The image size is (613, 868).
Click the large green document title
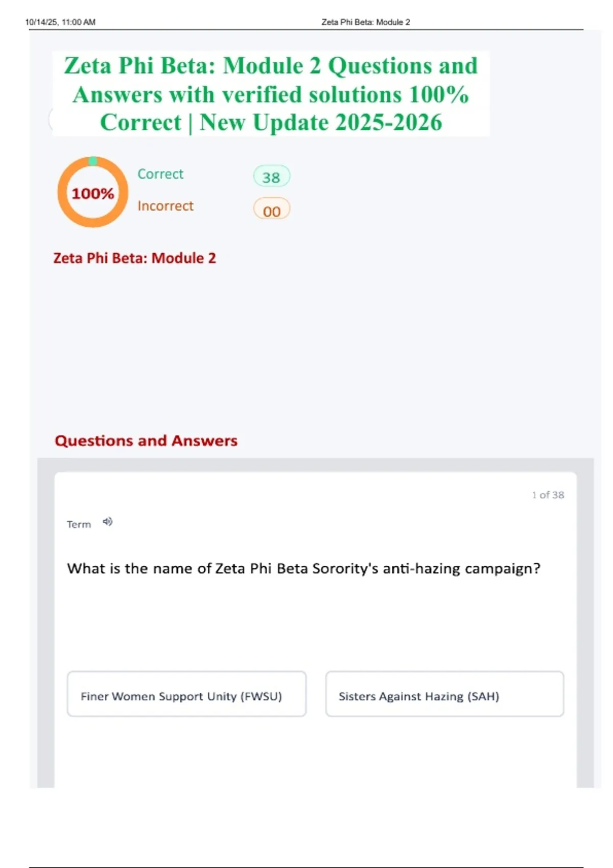(271, 94)
